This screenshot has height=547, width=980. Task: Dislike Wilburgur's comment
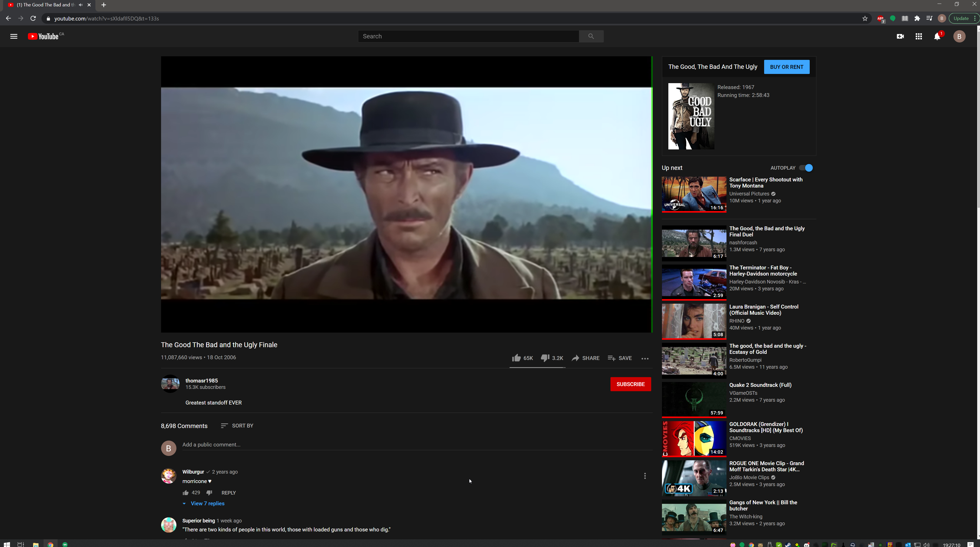[209, 493]
